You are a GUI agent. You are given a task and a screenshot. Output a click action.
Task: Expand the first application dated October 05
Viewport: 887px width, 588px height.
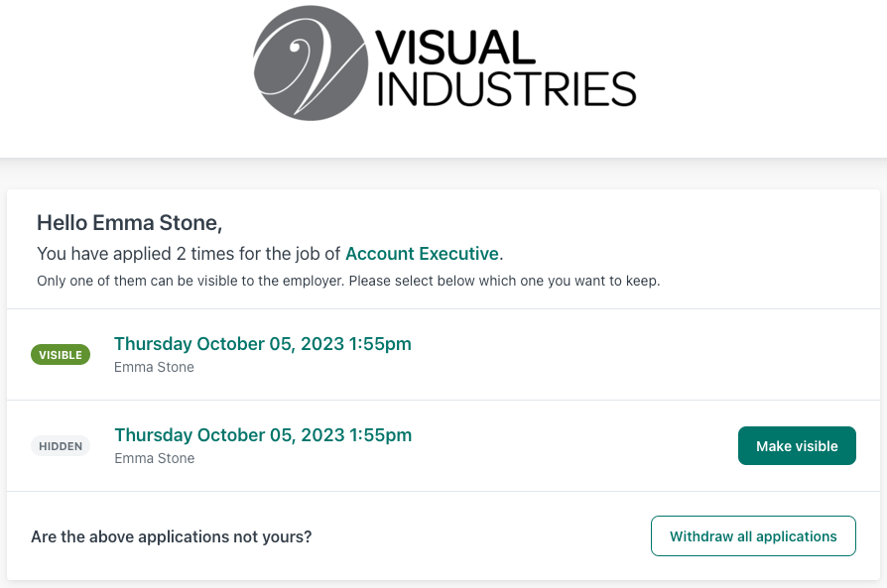[x=262, y=343]
